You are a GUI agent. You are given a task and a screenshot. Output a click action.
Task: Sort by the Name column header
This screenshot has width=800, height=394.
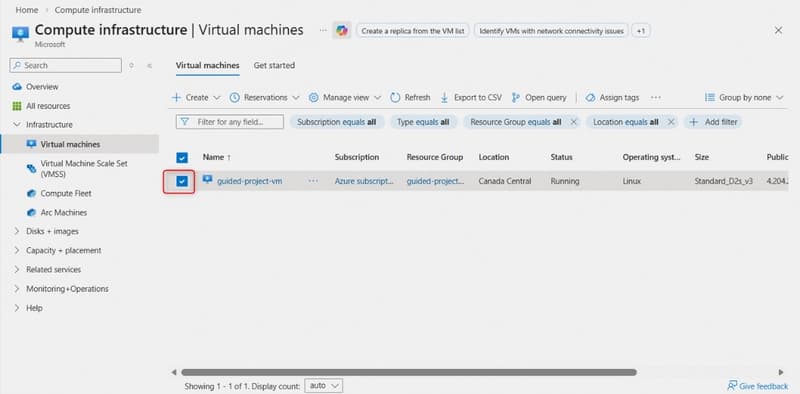point(216,157)
